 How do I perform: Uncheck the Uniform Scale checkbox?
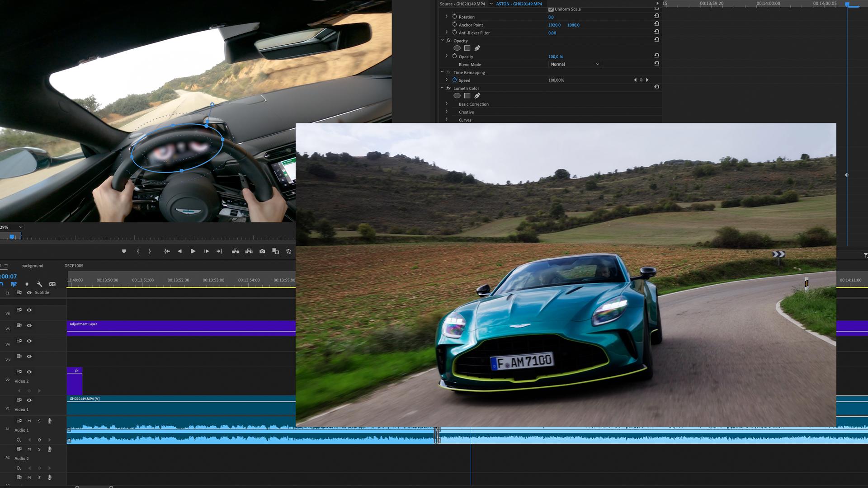click(551, 9)
